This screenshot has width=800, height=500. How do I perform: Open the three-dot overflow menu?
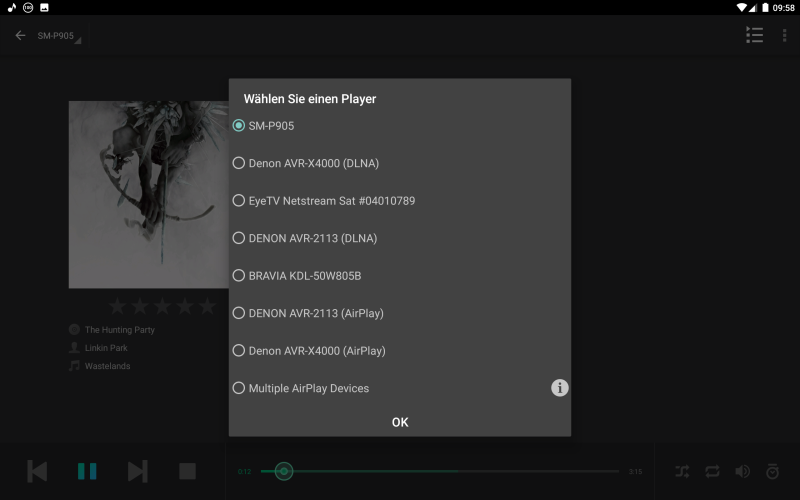click(784, 35)
